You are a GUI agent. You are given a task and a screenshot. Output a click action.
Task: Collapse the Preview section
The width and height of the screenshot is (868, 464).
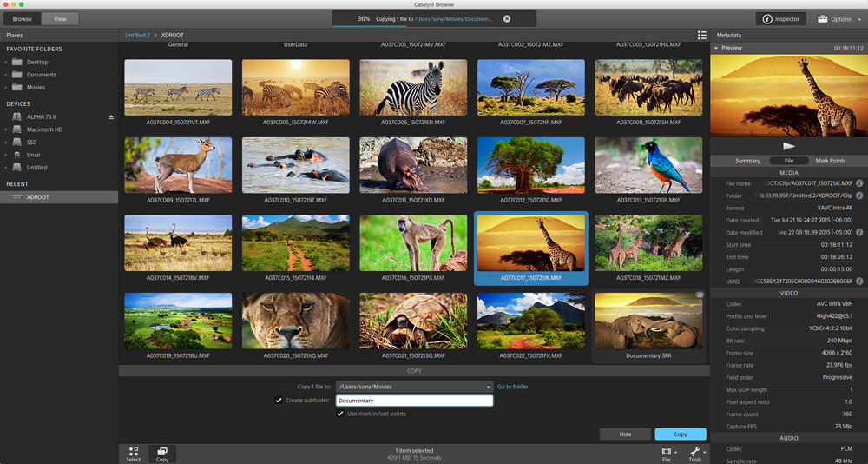point(716,49)
